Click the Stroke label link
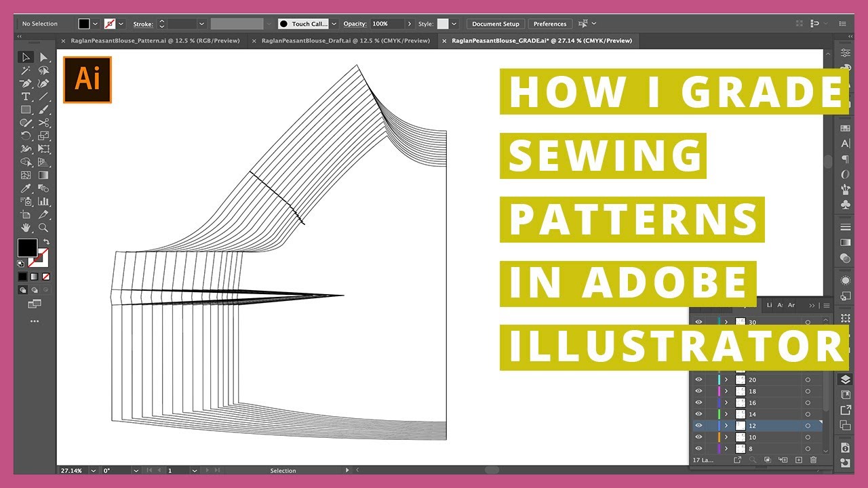Screen dimensions: 868x488 pos(143,24)
